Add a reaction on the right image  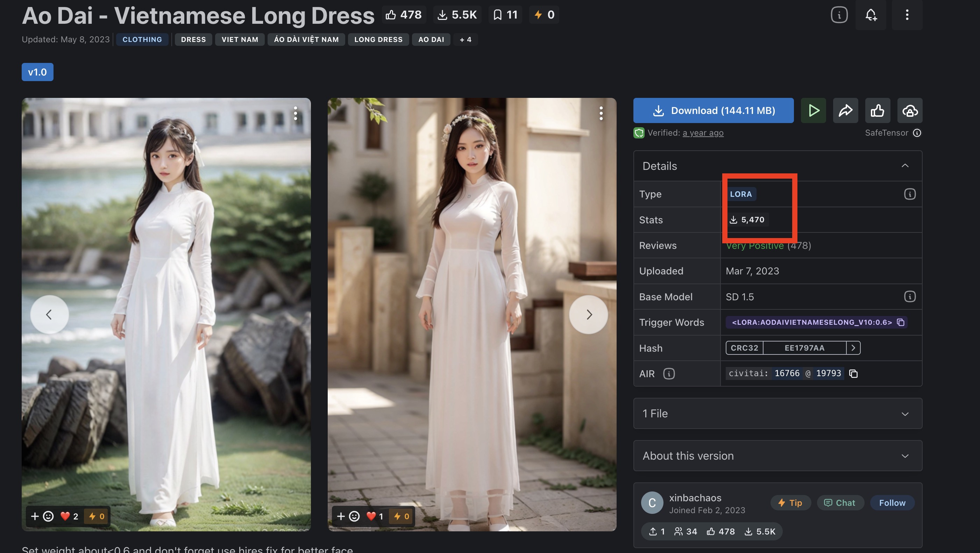click(348, 516)
